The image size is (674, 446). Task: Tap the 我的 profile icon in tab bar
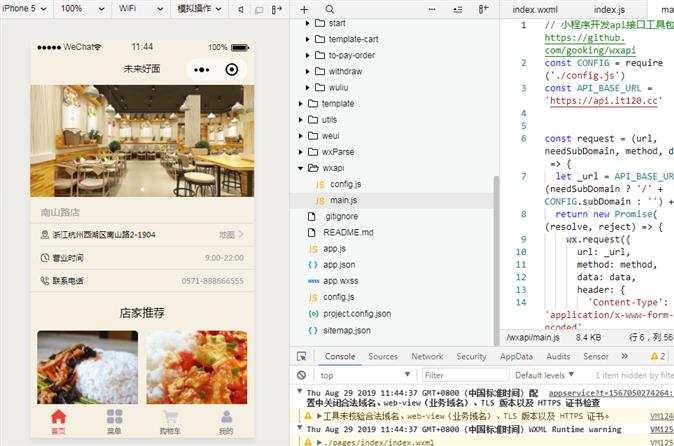tap(225, 418)
